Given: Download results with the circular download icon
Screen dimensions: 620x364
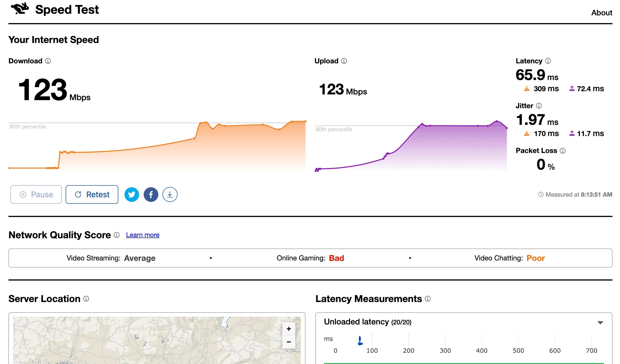Looking at the screenshot, I should point(170,195).
